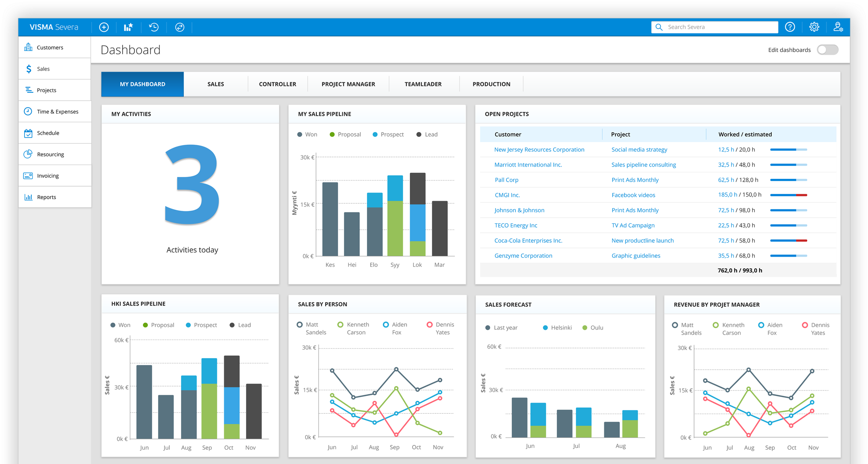868x464 pixels.
Task: Click the recent history clock icon
Action: 154,27
